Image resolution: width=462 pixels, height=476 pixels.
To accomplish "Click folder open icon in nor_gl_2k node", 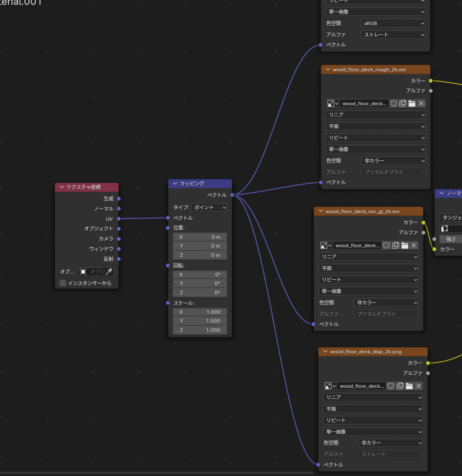I will click(404, 245).
